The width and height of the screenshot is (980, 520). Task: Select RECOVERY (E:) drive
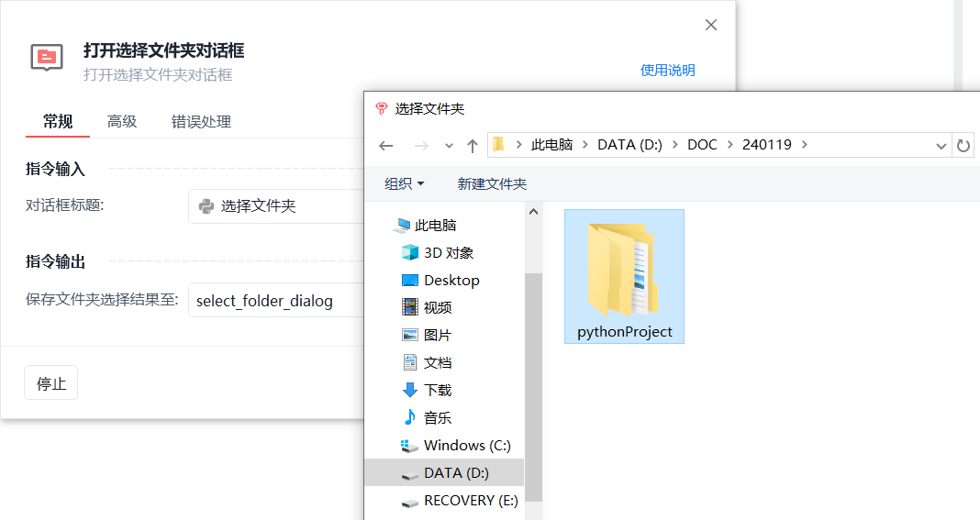[x=460, y=500]
